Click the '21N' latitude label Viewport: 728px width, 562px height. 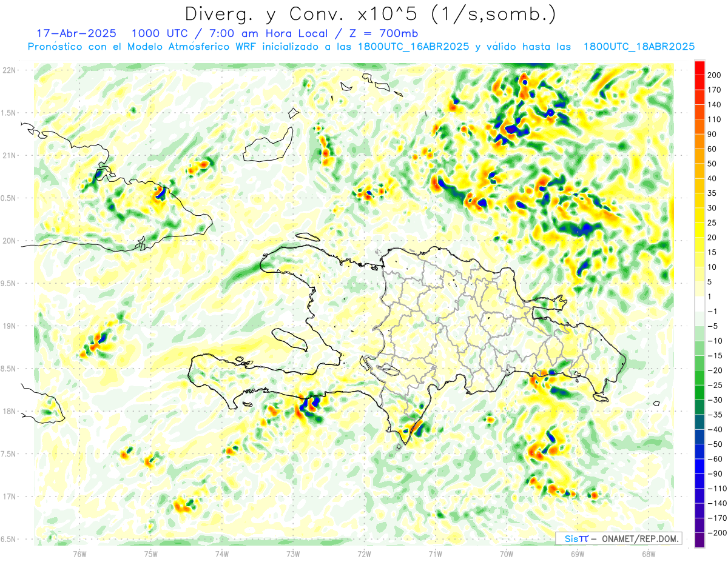pos(8,155)
